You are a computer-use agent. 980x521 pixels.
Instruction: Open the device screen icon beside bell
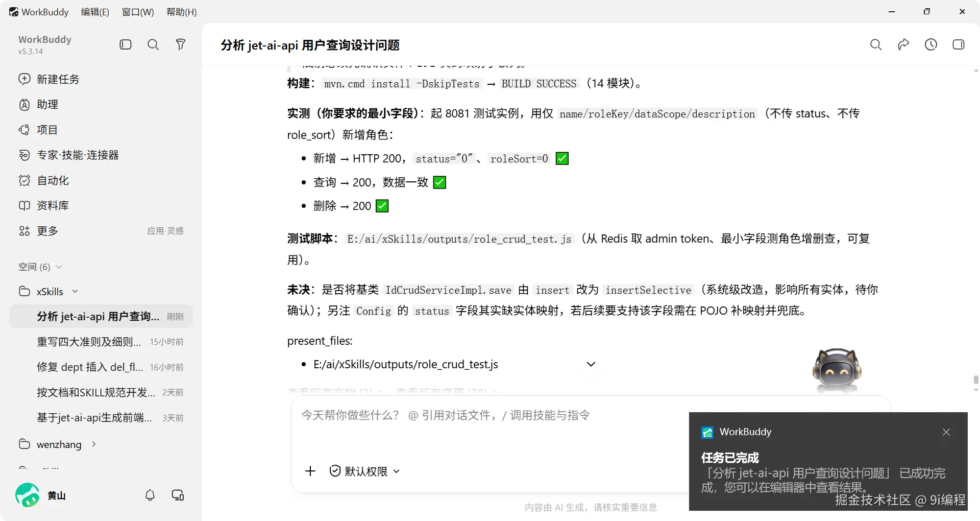tap(178, 495)
